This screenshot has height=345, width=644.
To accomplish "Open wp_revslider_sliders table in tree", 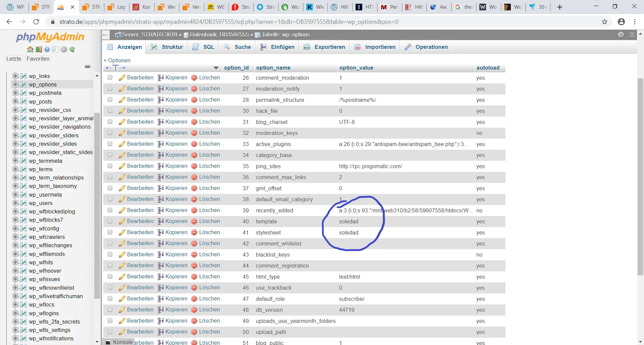I will pos(54,135).
